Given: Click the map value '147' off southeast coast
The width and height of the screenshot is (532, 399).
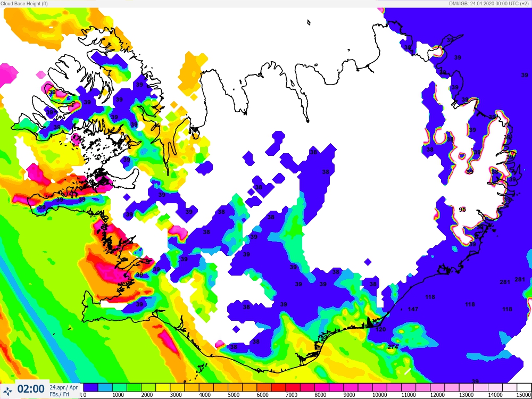Looking at the screenshot, I should (413, 309).
